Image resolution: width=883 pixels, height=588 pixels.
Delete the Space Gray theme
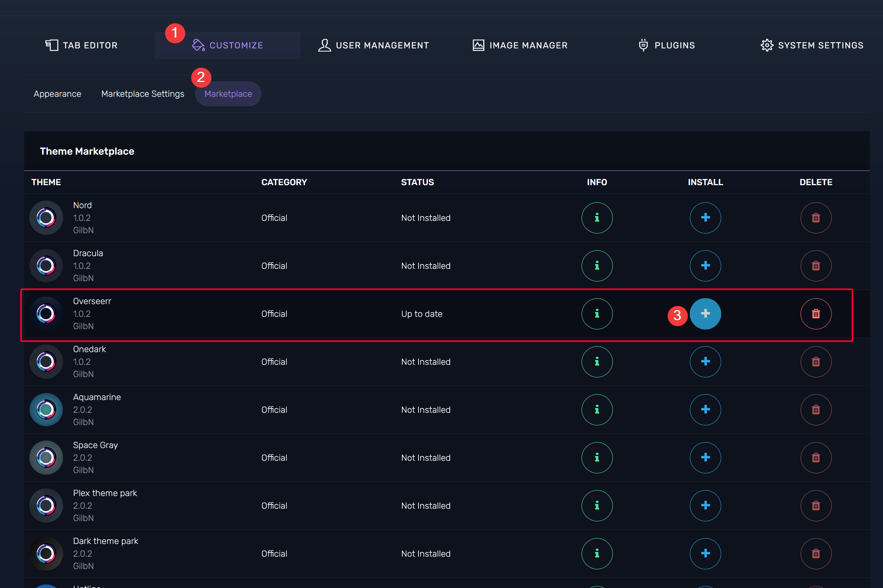tap(816, 458)
